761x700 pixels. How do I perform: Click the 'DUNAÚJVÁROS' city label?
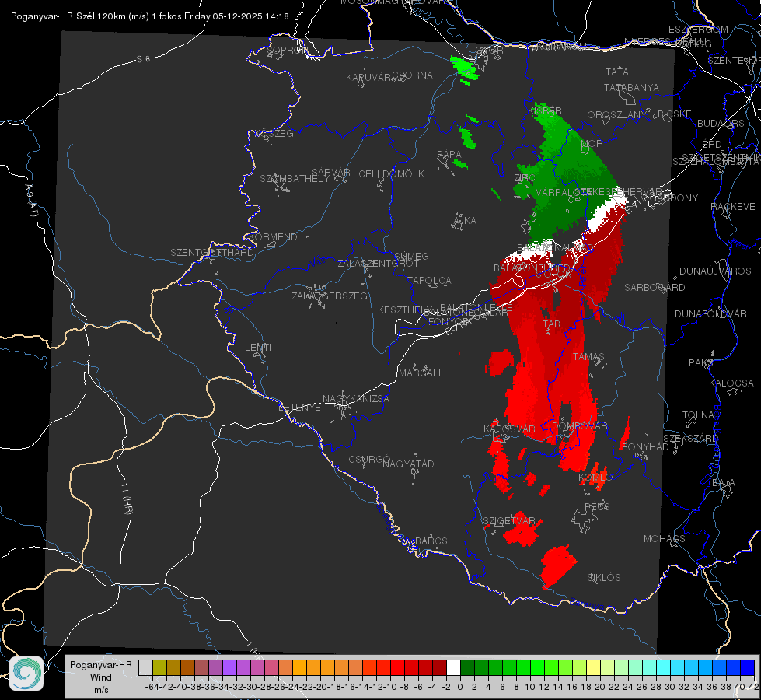pos(715,271)
